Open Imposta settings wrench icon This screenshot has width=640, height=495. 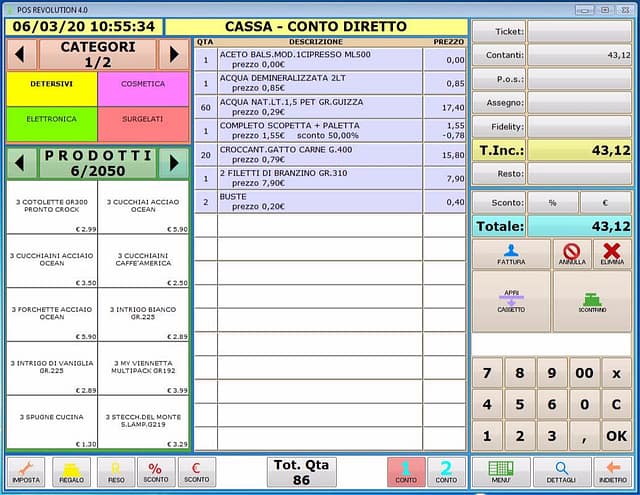click(x=26, y=471)
